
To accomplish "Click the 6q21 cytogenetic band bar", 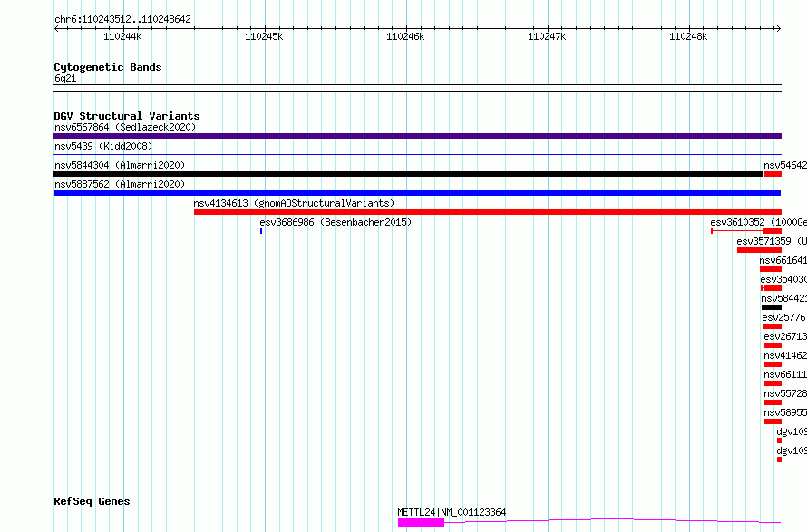I will pos(417,88).
